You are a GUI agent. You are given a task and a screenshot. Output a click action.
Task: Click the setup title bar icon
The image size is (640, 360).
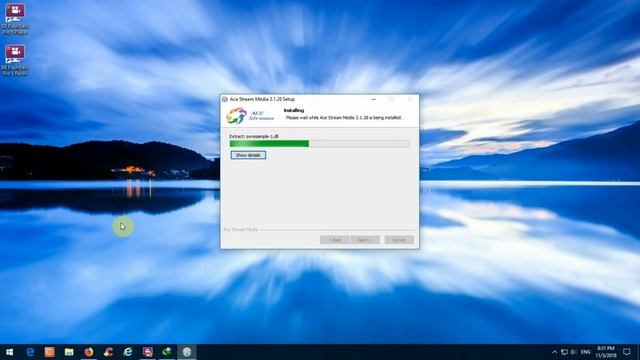[x=225, y=99]
